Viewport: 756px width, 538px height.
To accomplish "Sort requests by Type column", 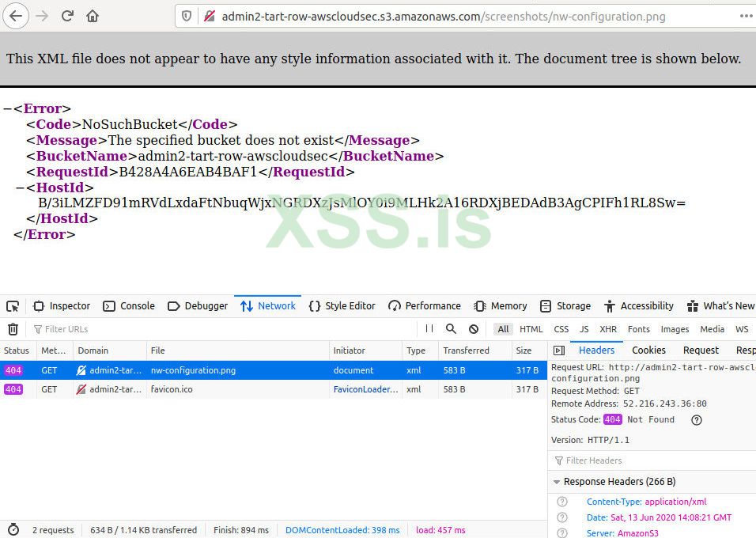I will click(419, 350).
